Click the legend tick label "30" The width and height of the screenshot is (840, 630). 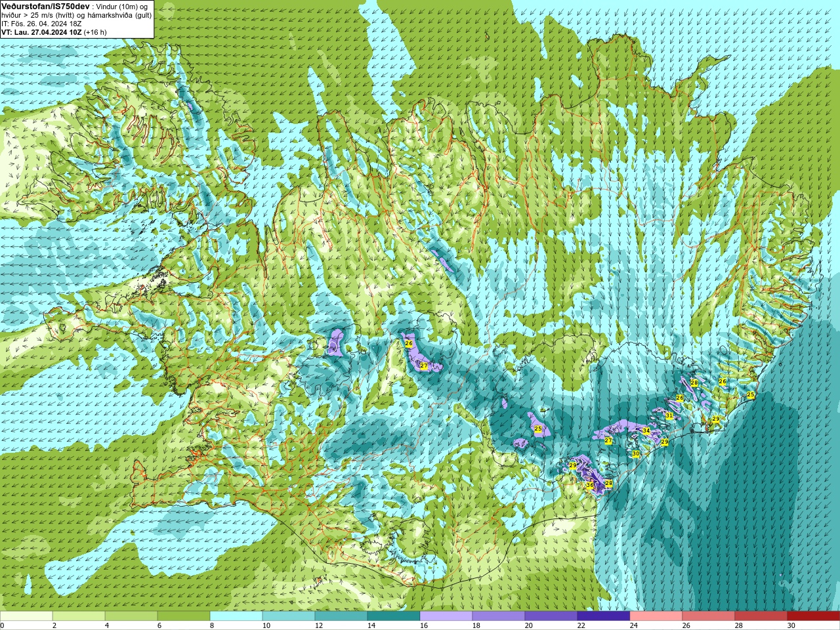coord(791,625)
